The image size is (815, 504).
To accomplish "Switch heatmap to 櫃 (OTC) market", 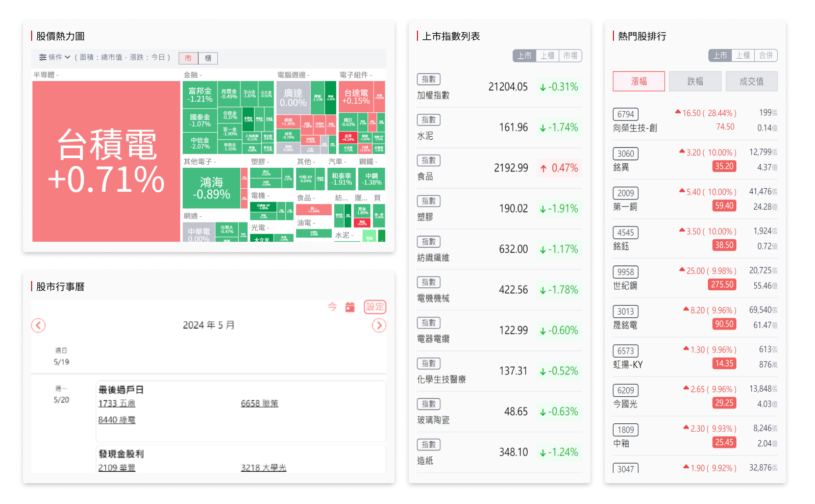I will pyautogui.click(x=208, y=58).
